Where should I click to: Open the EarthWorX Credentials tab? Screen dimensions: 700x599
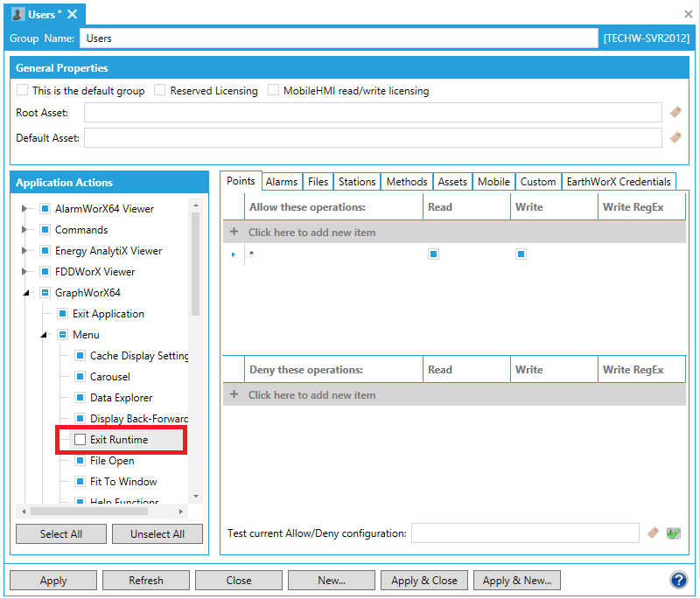coord(619,182)
